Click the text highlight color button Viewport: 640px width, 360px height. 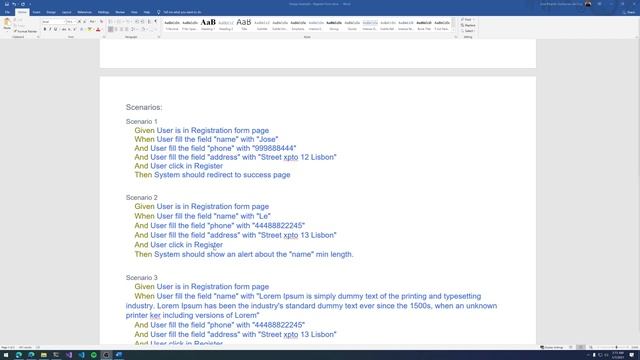[x=89, y=29]
